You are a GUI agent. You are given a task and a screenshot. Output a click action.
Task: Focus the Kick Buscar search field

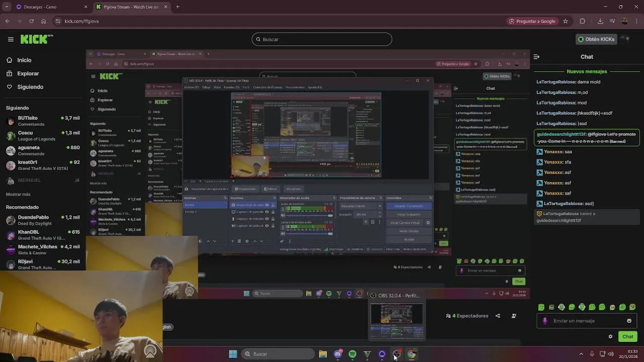point(322,39)
